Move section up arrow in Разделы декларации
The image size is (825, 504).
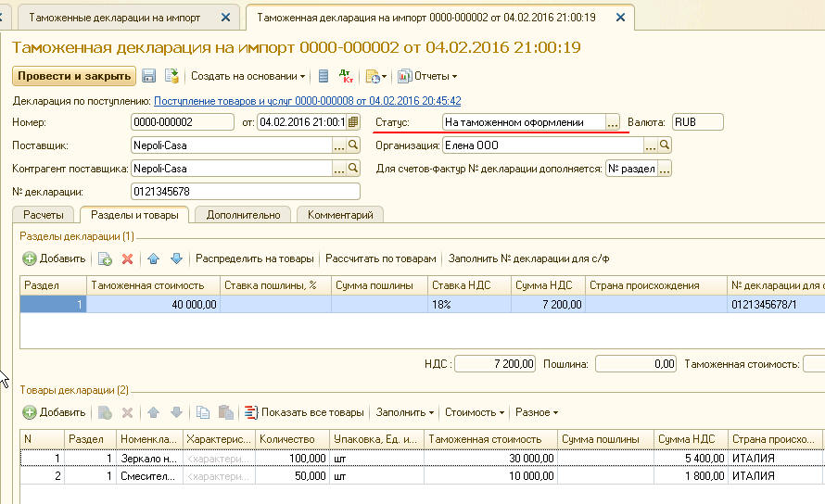point(153,258)
